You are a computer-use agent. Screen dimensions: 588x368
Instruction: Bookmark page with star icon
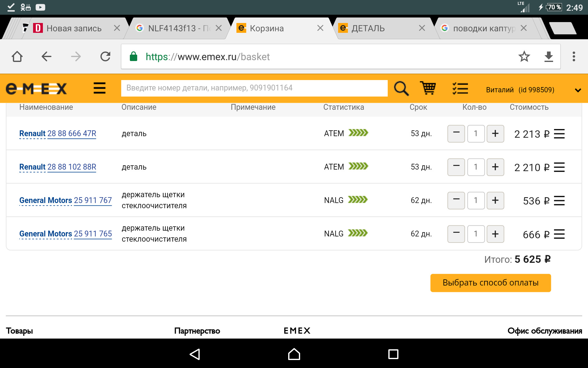pos(524,57)
